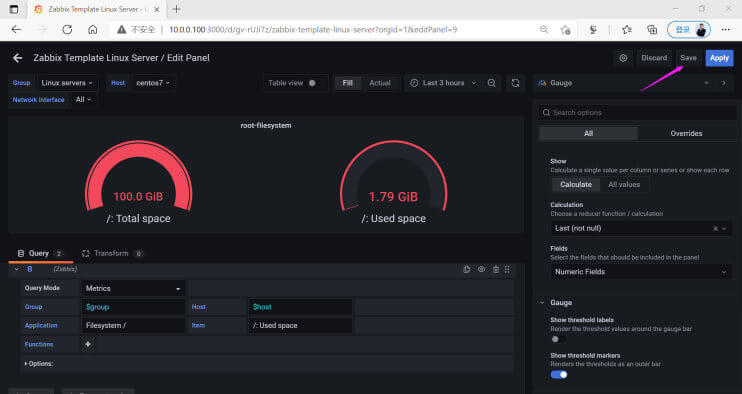Go to browser home page
742x394 pixels.
click(x=93, y=29)
